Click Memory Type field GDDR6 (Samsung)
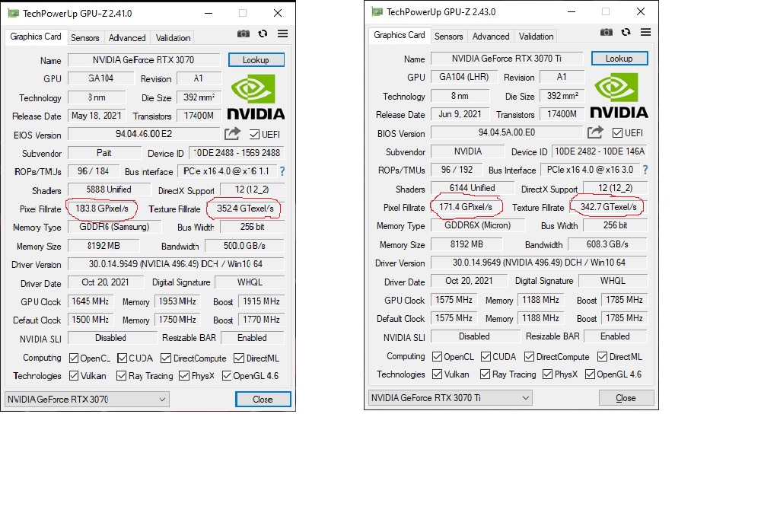This screenshot has width=761, height=532. 115,227
